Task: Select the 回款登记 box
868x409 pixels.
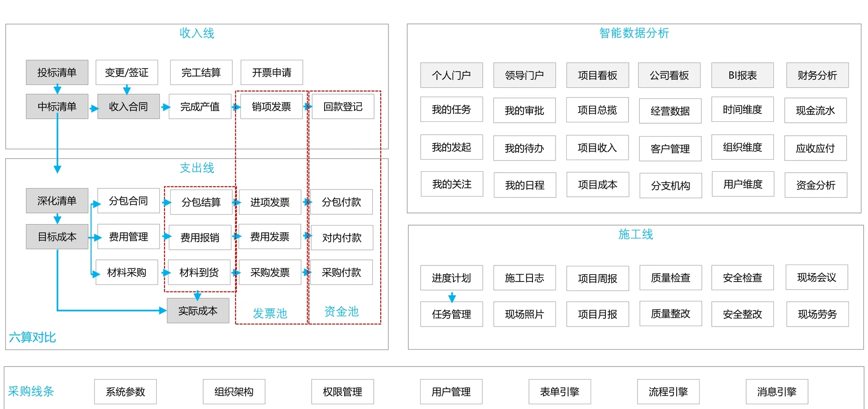Action: [343, 106]
